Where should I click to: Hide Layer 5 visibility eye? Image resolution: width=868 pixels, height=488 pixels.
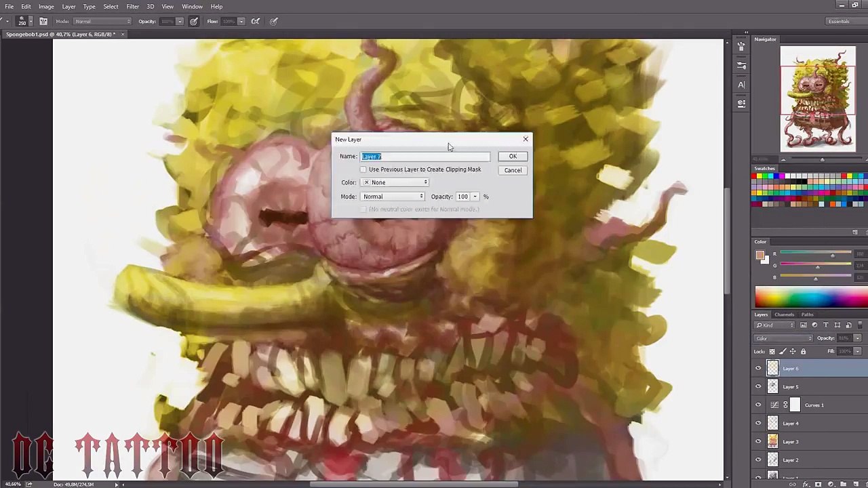click(x=758, y=386)
